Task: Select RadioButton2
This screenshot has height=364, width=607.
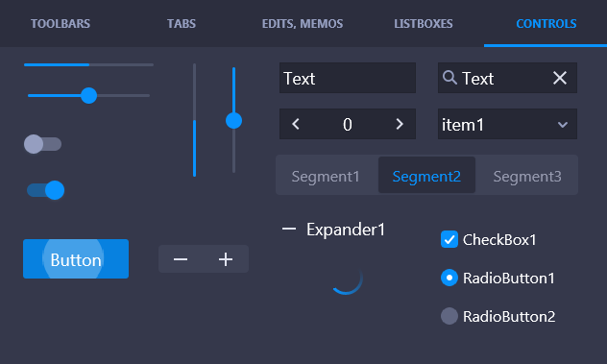Action: (x=449, y=316)
